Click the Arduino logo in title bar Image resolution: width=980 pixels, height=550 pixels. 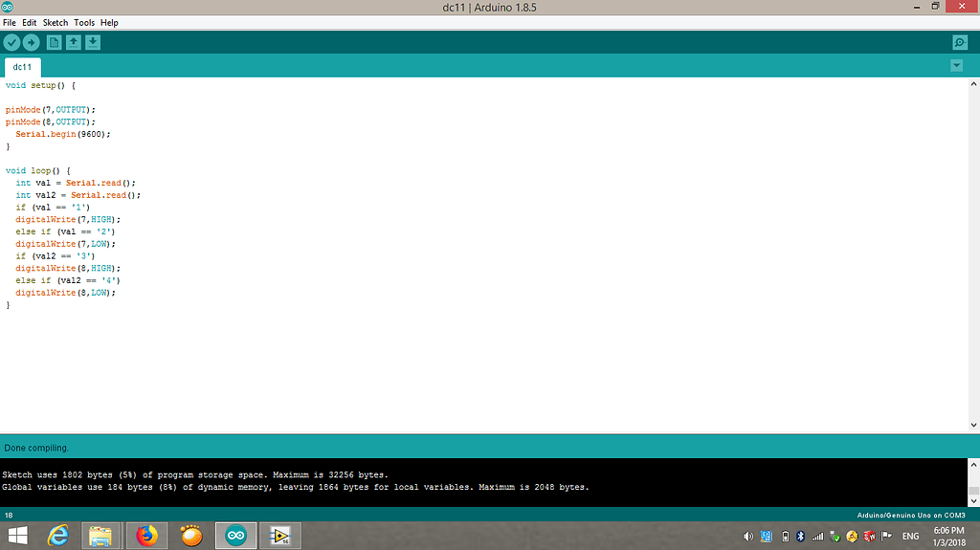click(8, 8)
